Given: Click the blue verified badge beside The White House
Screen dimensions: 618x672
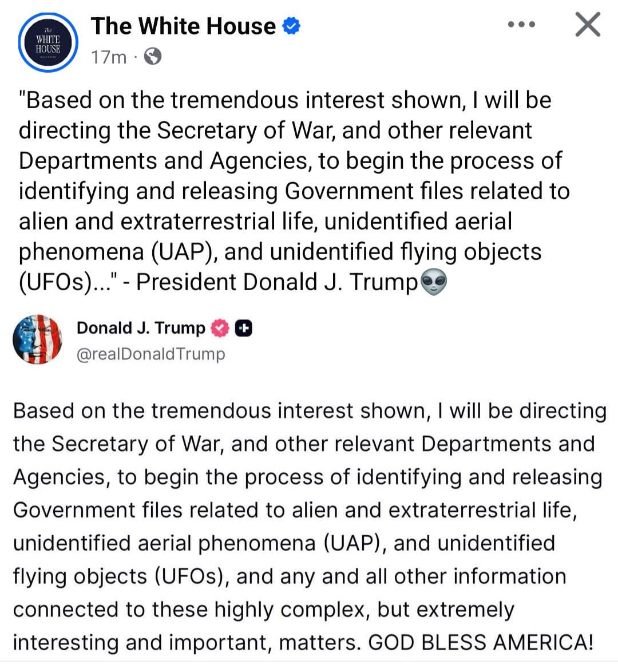Looking at the screenshot, I should pos(292,26).
